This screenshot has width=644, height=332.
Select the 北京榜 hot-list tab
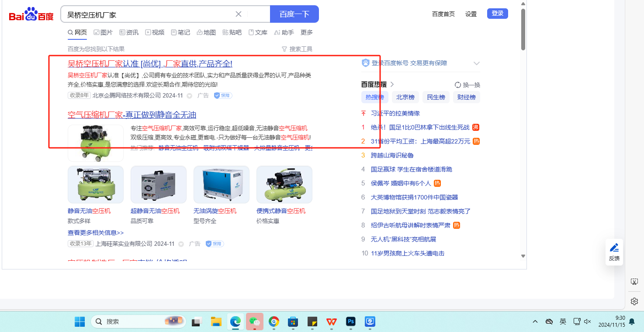(x=405, y=97)
